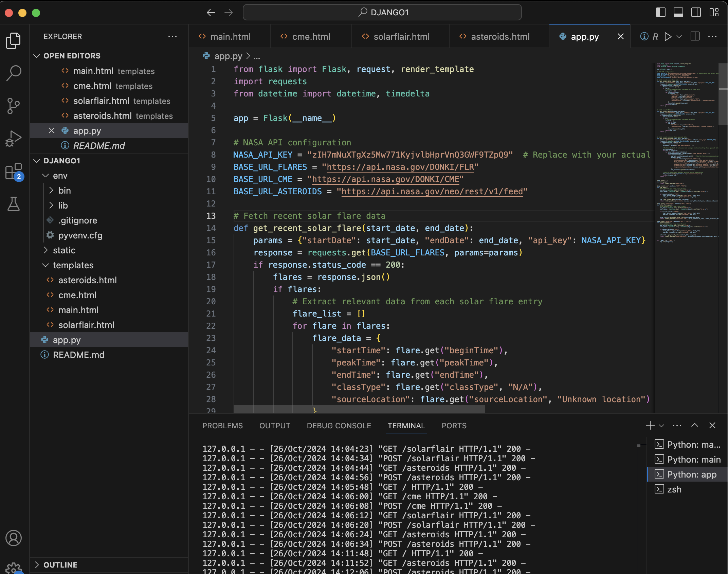Image resolution: width=728 pixels, height=574 pixels.
Task: Open Extensions view with badge
Action: [14, 172]
